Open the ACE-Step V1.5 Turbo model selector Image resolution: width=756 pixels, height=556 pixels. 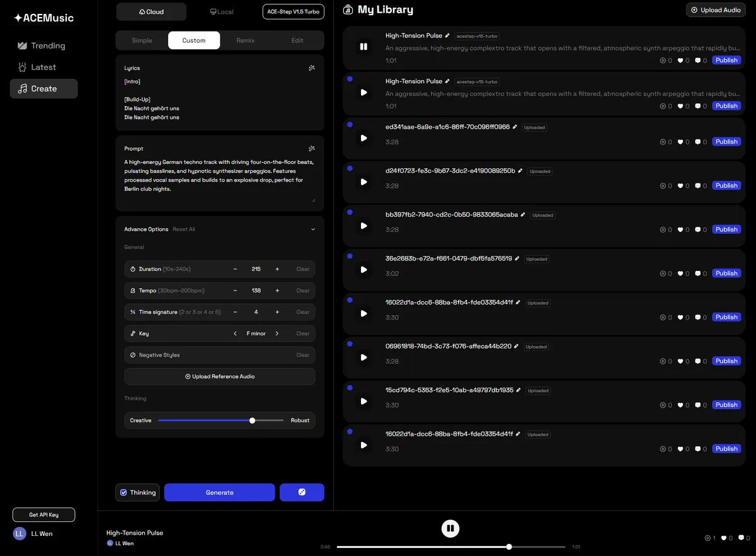(x=293, y=11)
